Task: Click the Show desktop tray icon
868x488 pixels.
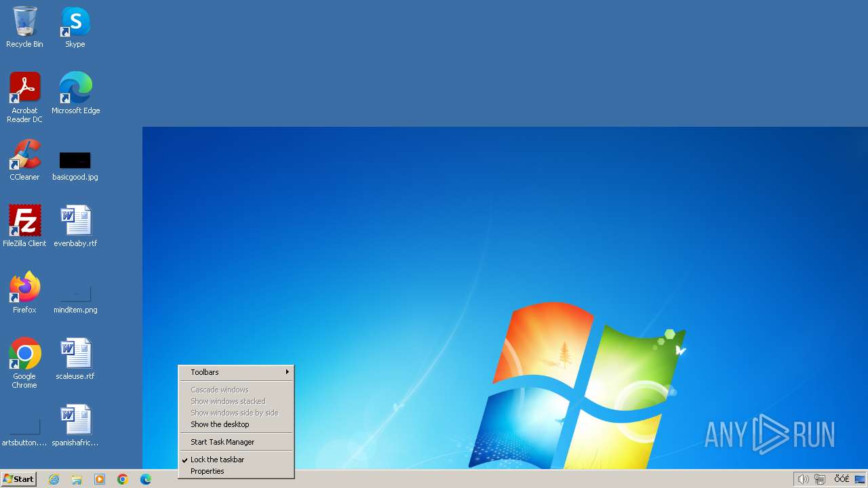Action: click(860, 479)
